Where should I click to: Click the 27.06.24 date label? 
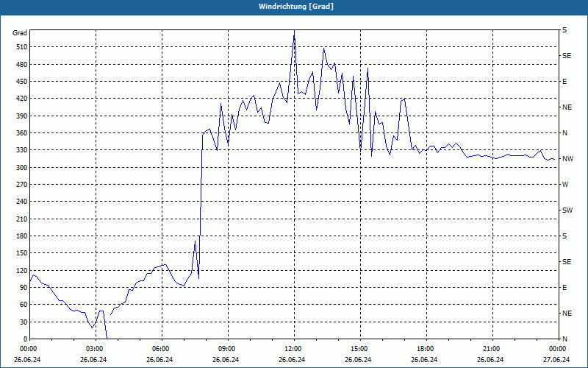click(556, 360)
